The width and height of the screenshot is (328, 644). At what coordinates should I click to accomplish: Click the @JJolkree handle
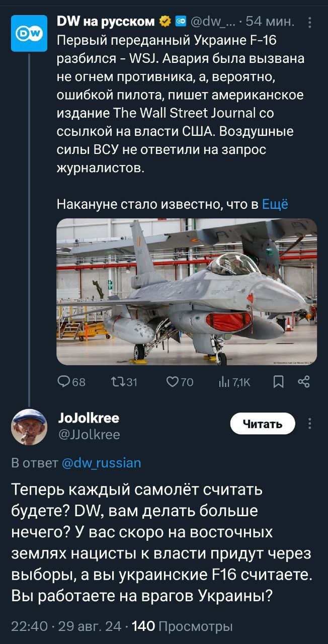[90, 435]
